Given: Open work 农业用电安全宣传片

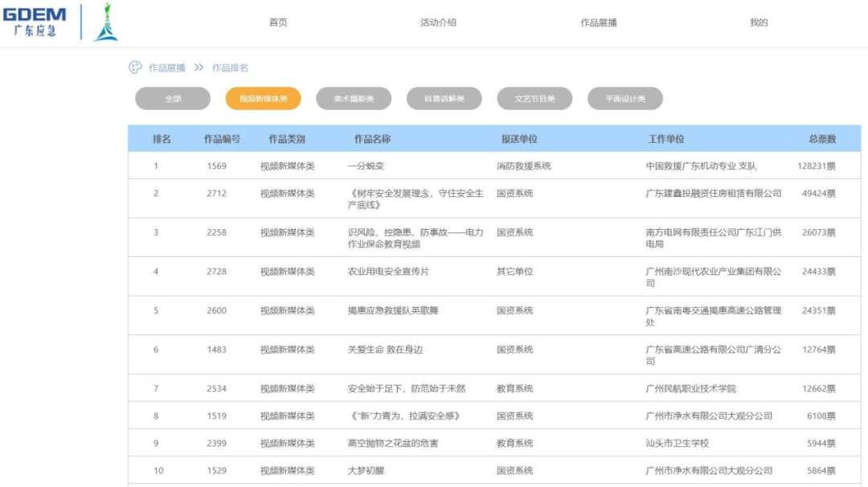Looking at the screenshot, I should point(388,271).
